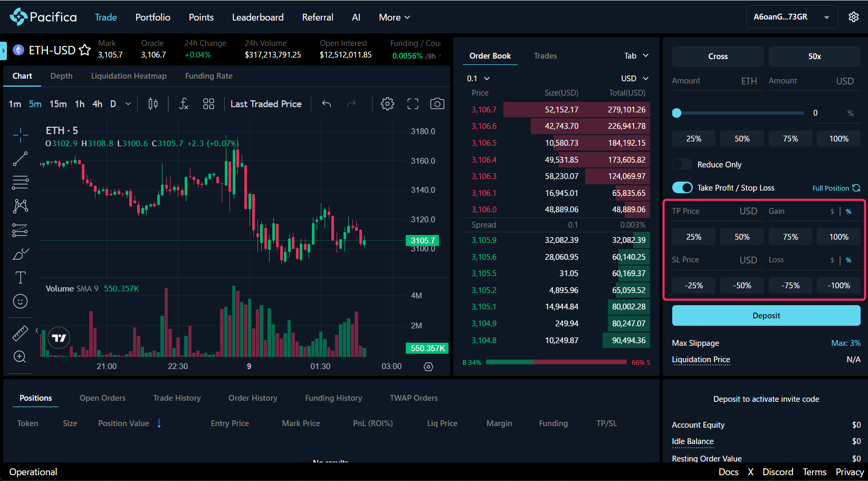868x481 pixels.
Task: Select the ruler measure tool
Action: coord(20,333)
